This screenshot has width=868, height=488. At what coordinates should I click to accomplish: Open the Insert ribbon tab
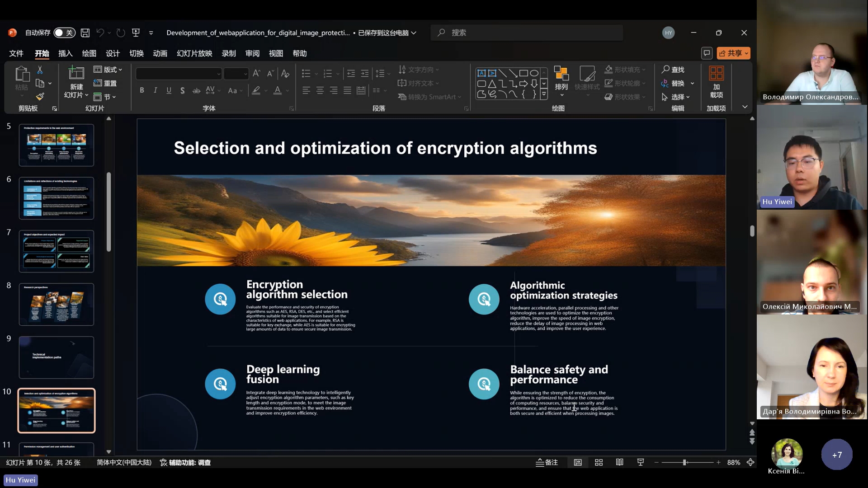pos(66,53)
